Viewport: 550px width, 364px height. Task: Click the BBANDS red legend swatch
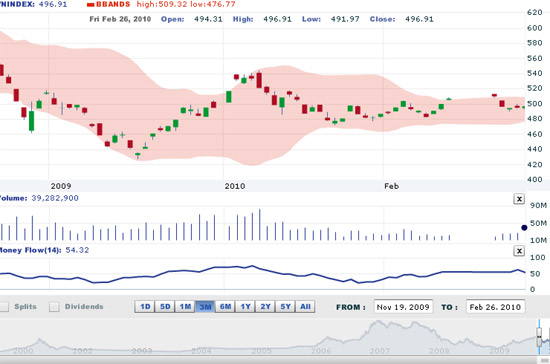point(90,5)
